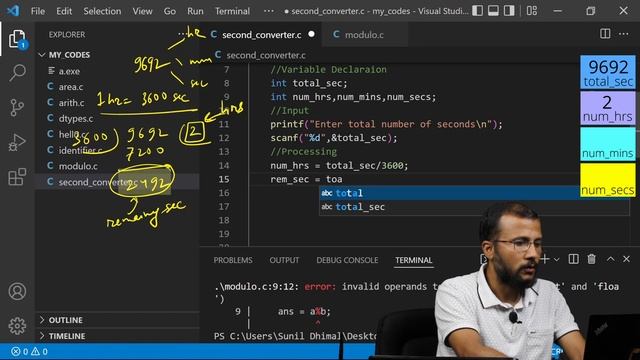Viewport: 640px width, 360px height.
Task: Open the Run and Debug view
Action: point(17,142)
